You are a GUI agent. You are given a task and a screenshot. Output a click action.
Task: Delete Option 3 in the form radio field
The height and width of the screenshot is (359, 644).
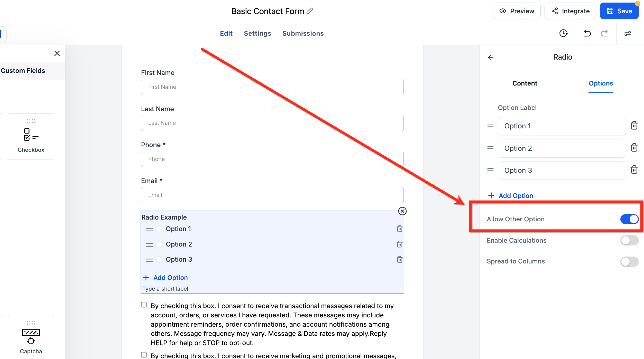pyautogui.click(x=400, y=259)
